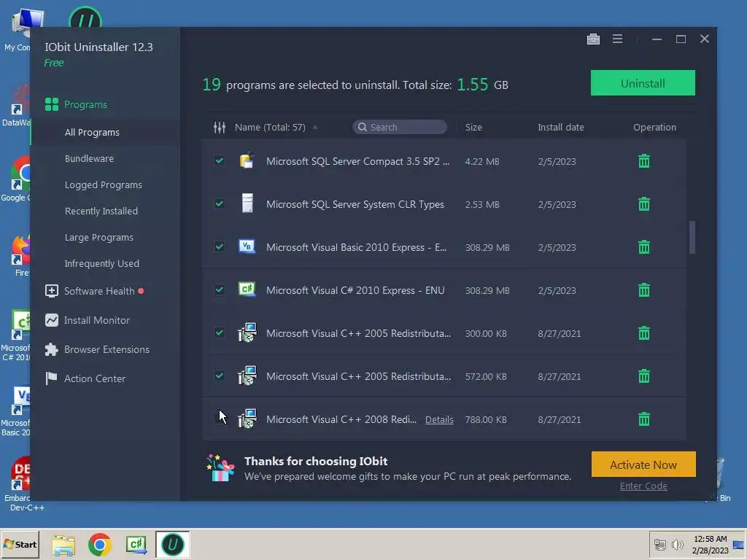Click the green Uninstall button
This screenshot has height=560, width=747.
click(643, 83)
